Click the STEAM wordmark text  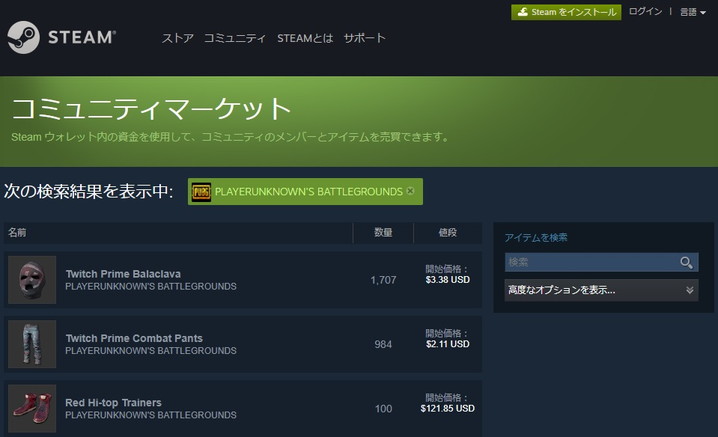pyautogui.click(x=82, y=38)
